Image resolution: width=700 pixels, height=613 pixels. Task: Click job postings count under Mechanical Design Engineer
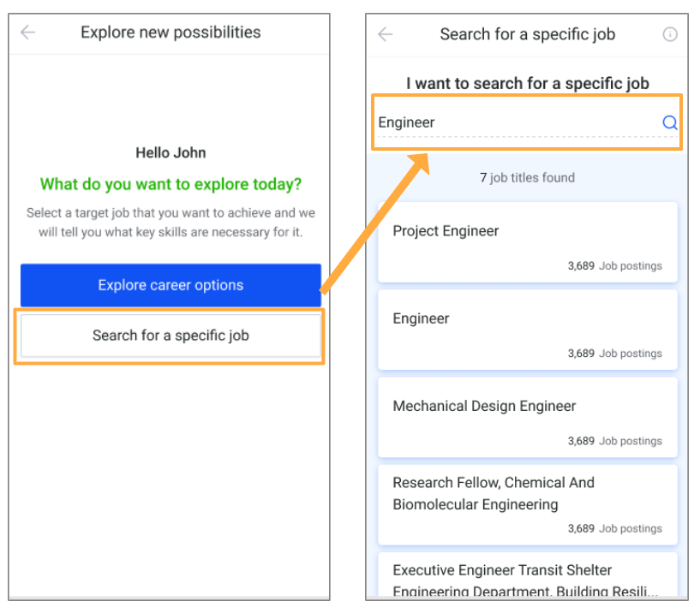[x=614, y=441]
